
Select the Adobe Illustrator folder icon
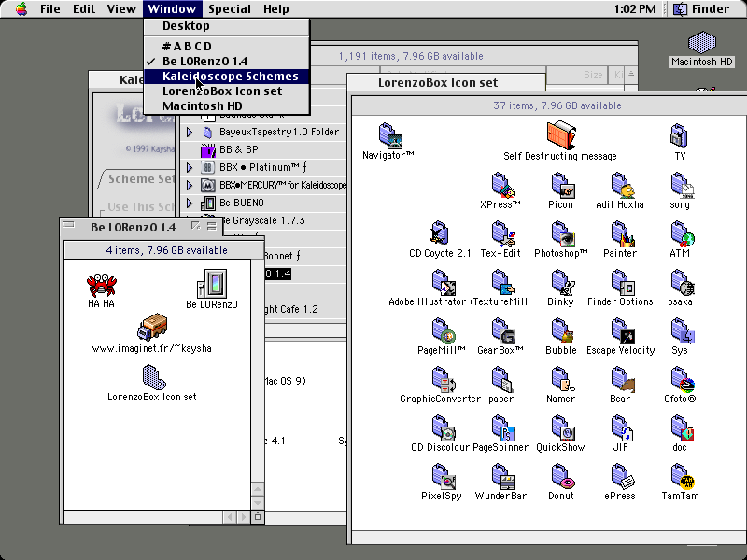pyautogui.click(x=443, y=282)
